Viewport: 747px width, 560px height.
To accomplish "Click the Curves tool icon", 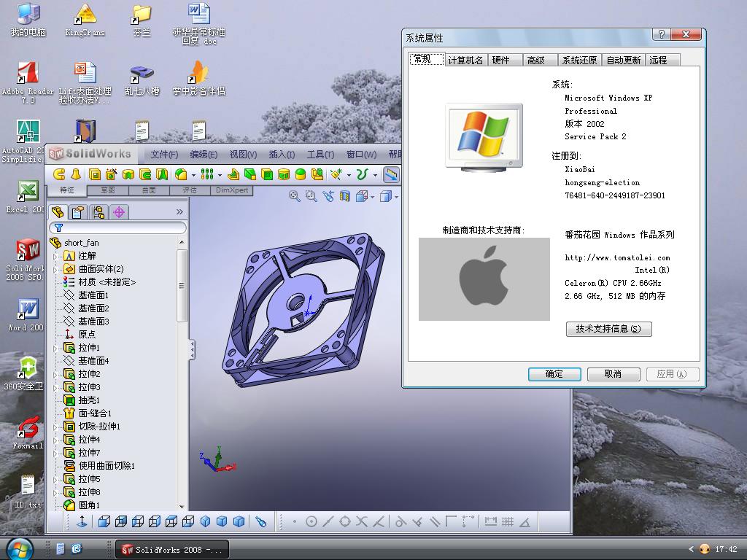I will click(x=362, y=175).
